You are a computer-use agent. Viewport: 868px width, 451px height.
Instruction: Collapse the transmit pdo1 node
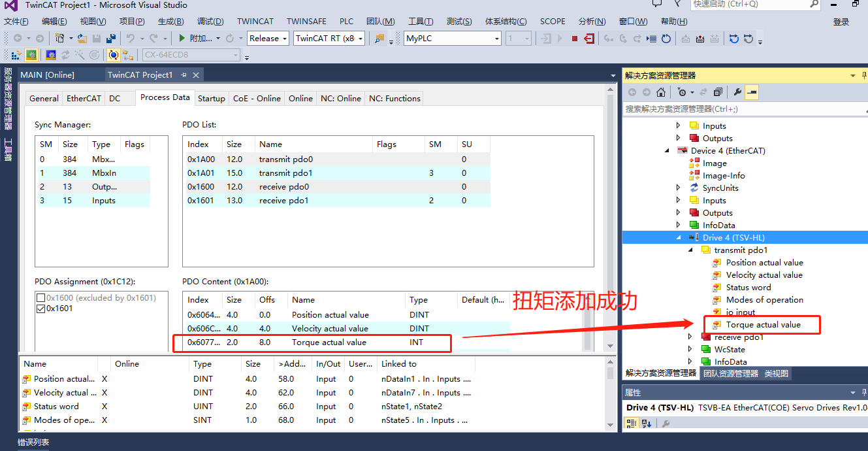click(x=690, y=250)
